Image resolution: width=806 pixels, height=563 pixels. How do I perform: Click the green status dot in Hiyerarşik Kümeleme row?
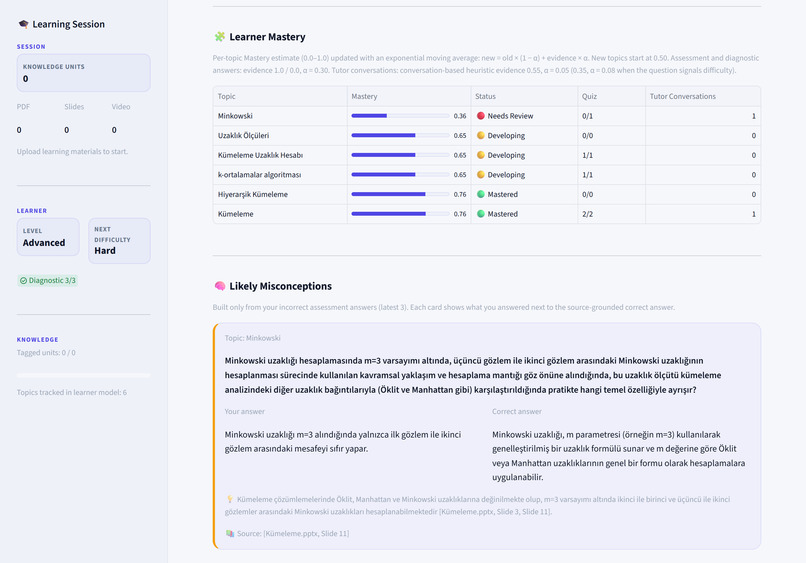481,194
